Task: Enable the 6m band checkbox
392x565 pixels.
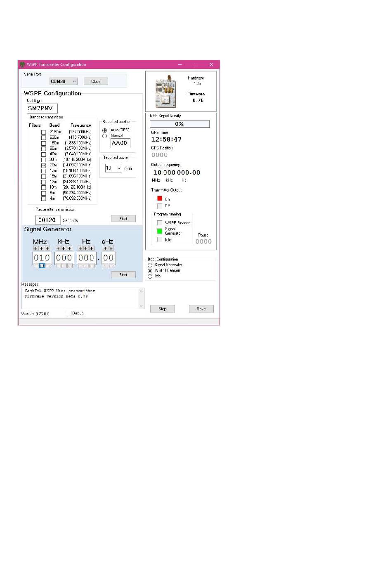Action: tap(43, 193)
